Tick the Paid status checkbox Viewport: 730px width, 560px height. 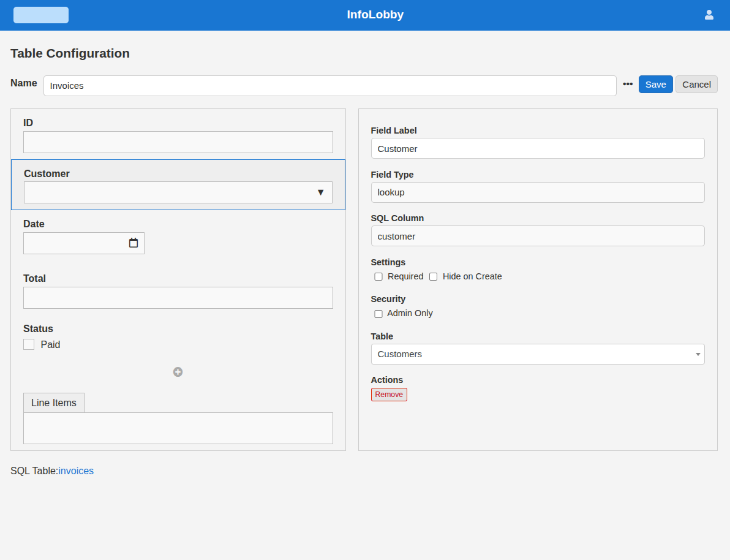click(29, 344)
